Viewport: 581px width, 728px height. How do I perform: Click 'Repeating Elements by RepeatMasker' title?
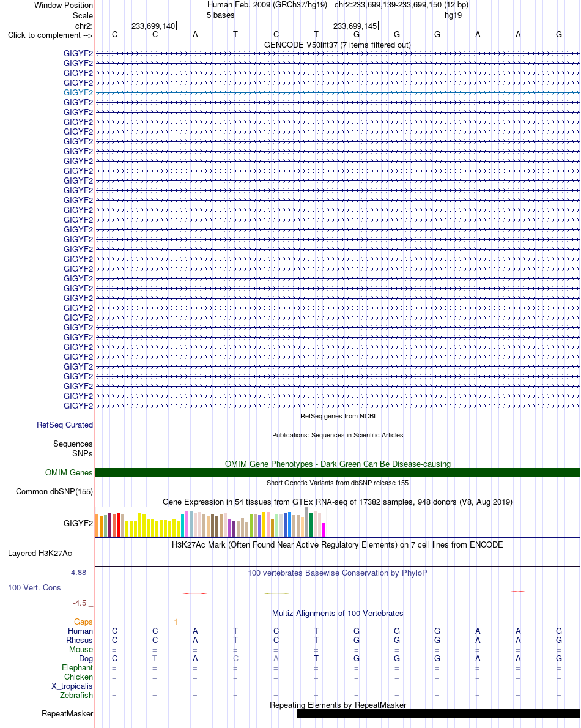[338, 705]
